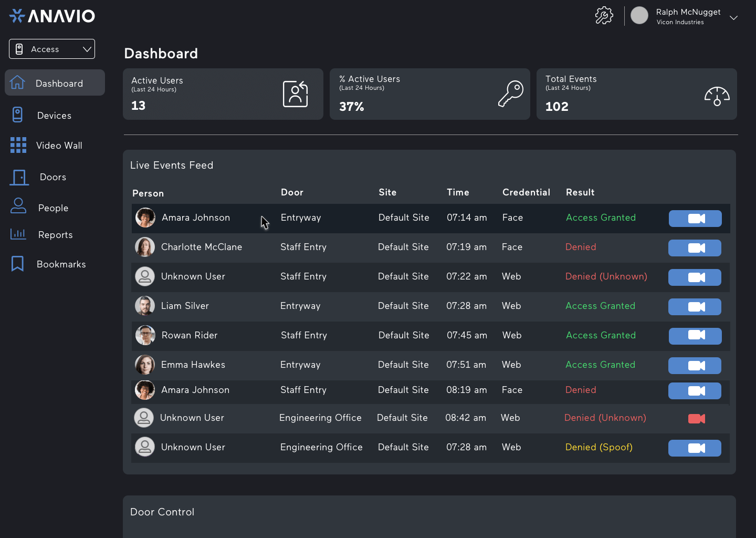Expand the Ralph McNugget account menu
Viewport: 756px width, 538px height.
coord(733,17)
